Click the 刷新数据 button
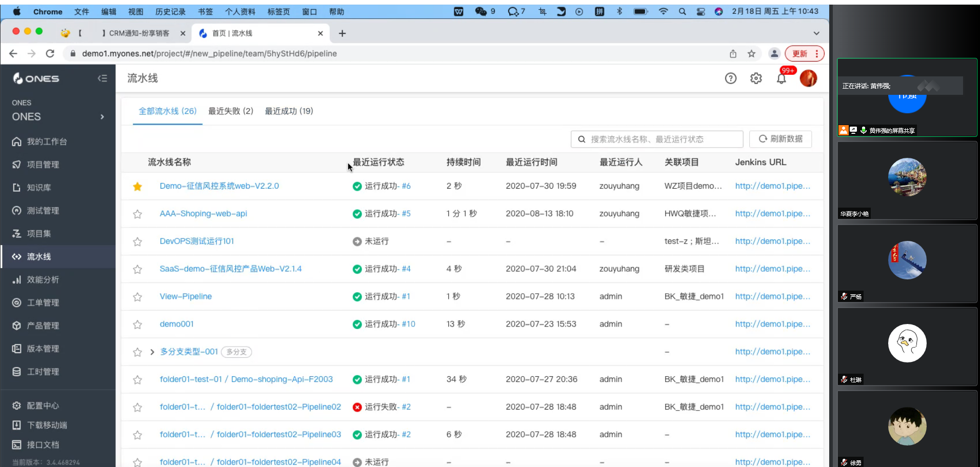 click(780, 139)
